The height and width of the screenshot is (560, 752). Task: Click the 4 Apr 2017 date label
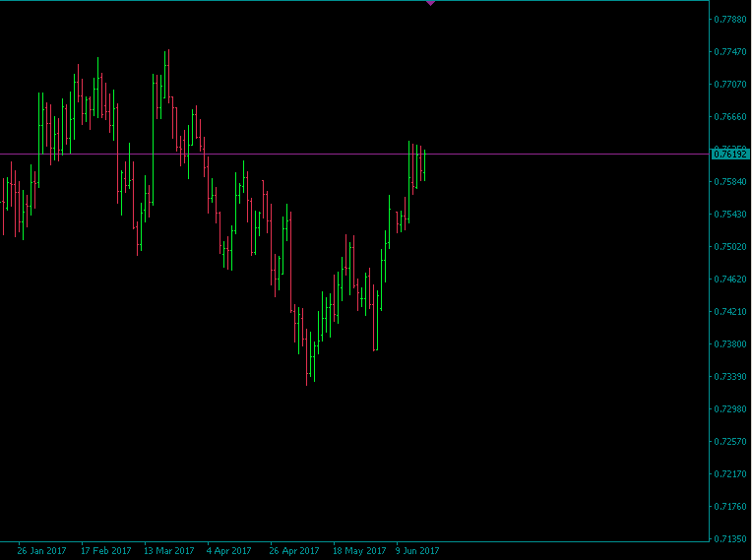point(229,551)
